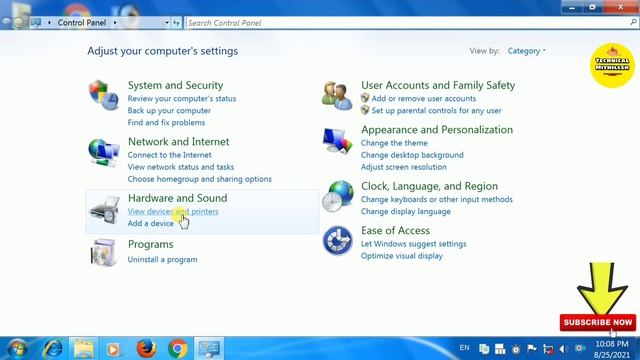
Task: Click the User Accounts people icon
Action: tap(337, 96)
